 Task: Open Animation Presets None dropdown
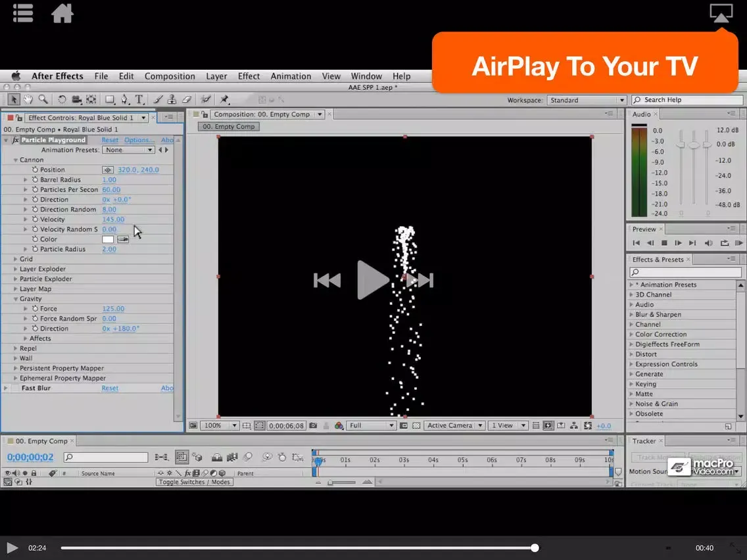[128, 150]
